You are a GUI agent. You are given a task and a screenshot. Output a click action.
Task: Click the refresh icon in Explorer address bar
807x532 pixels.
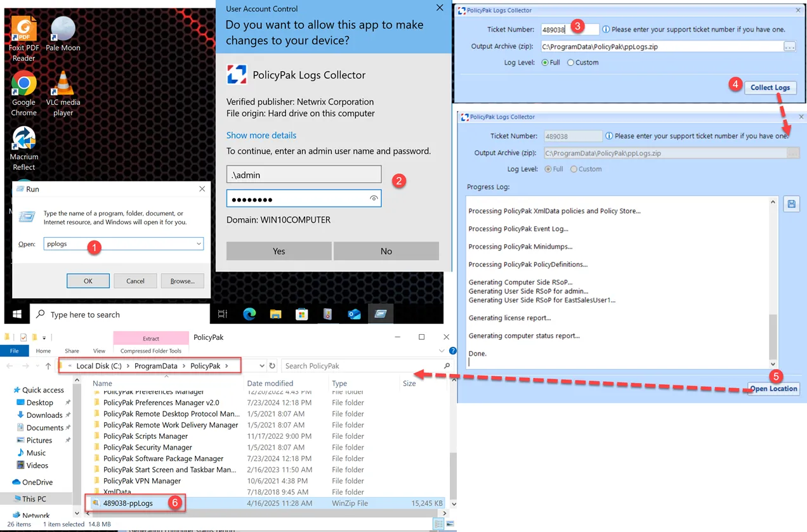(272, 365)
